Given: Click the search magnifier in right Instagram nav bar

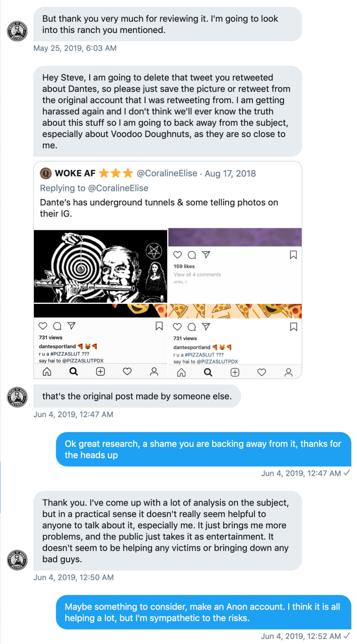Looking at the screenshot, I should tap(208, 372).
